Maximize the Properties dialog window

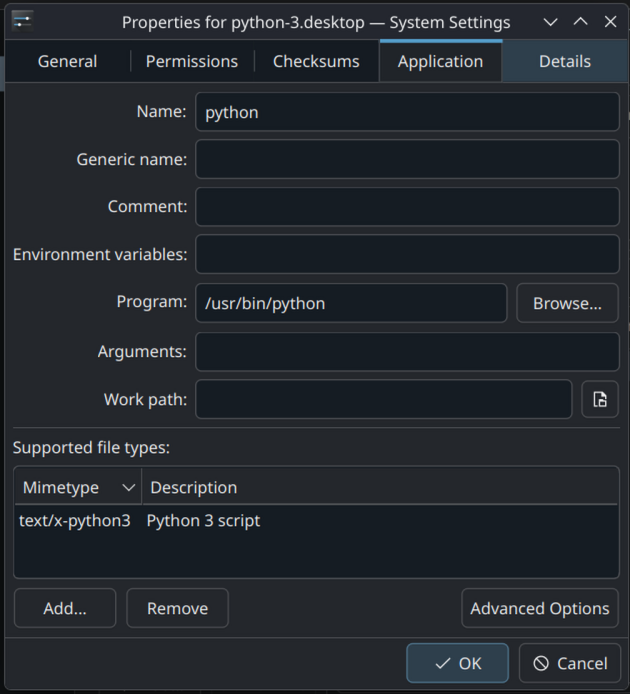click(x=580, y=21)
